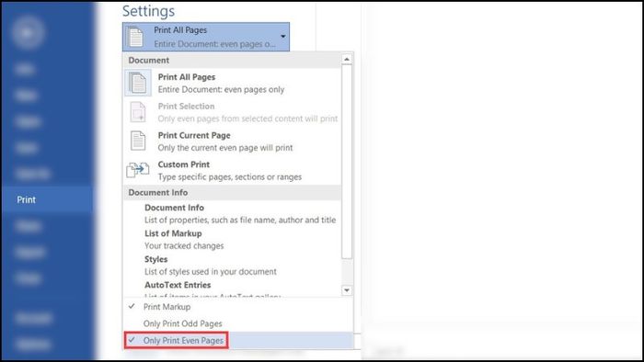The height and width of the screenshot is (362, 644).
Task: Open the Print tab in backstage sidebar
Action: (46, 199)
